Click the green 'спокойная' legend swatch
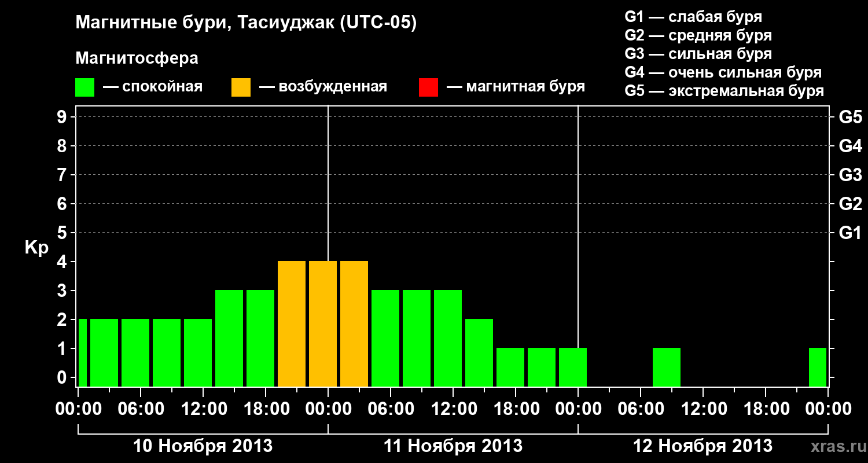 (85, 87)
